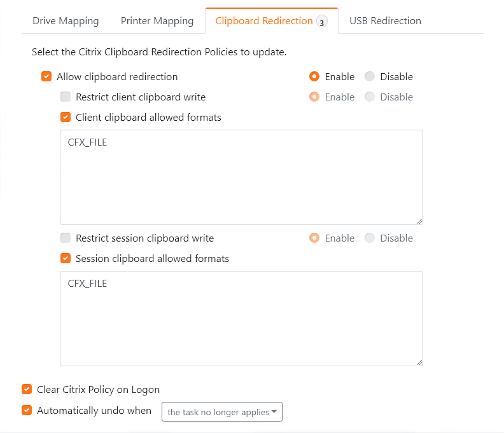Uncheck Clear Citrix Policy on Logon
This screenshot has height=433, width=504.
(27, 390)
